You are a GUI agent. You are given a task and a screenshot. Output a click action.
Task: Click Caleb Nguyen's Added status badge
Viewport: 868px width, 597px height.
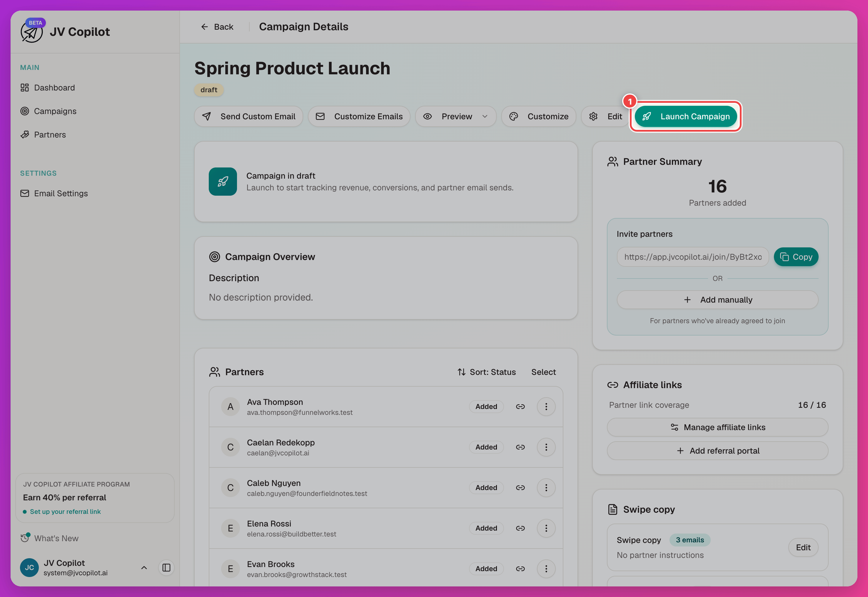(x=486, y=488)
